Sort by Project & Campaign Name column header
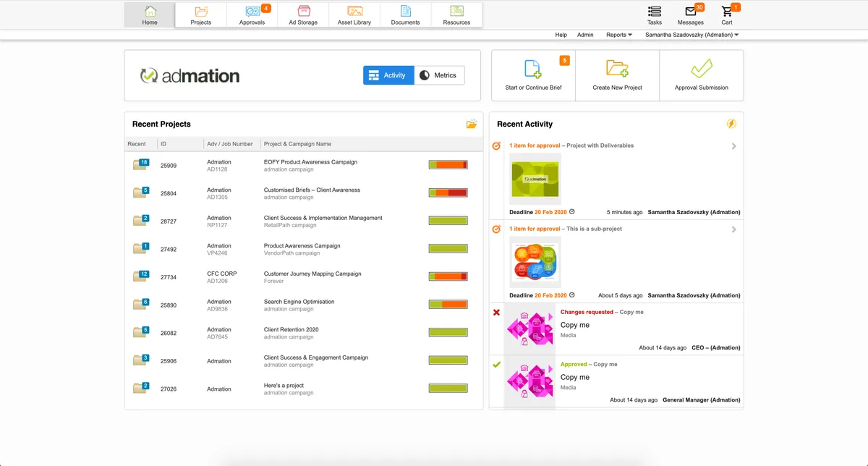This screenshot has height=466, width=868. [297, 144]
